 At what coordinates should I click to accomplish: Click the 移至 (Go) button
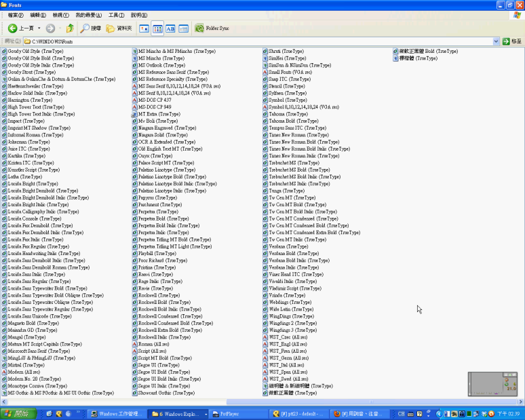[511, 41]
